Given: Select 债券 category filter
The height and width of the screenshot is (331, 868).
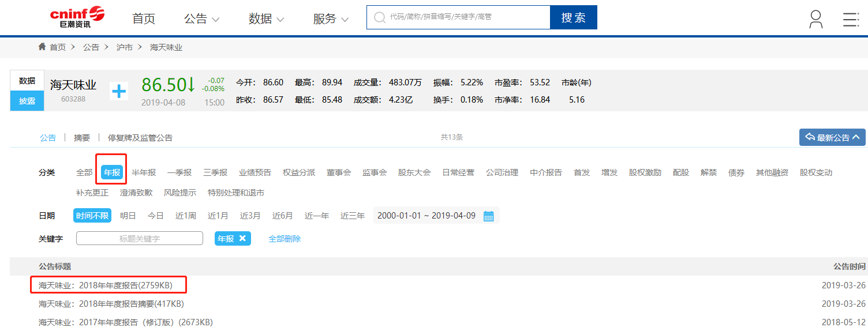Looking at the screenshot, I should [x=736, y=172].
